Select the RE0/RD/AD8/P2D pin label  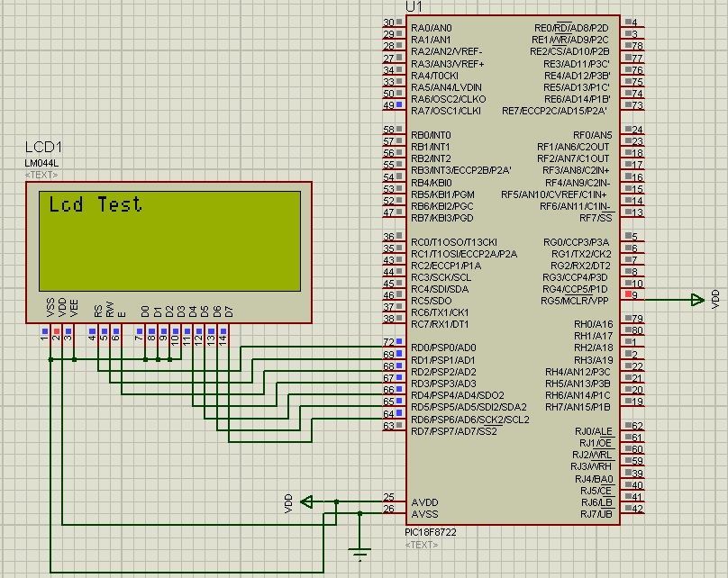coord(571,28)
